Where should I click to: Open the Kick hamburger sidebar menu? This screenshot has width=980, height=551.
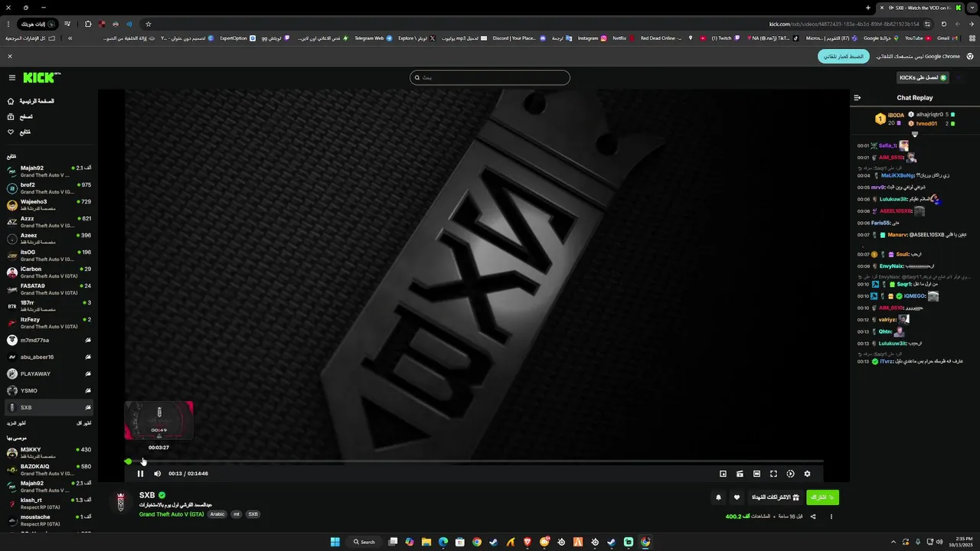coord(12,77)
